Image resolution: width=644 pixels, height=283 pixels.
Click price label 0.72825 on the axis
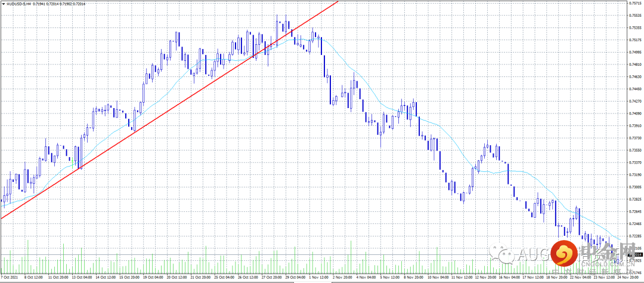(634, 199)
